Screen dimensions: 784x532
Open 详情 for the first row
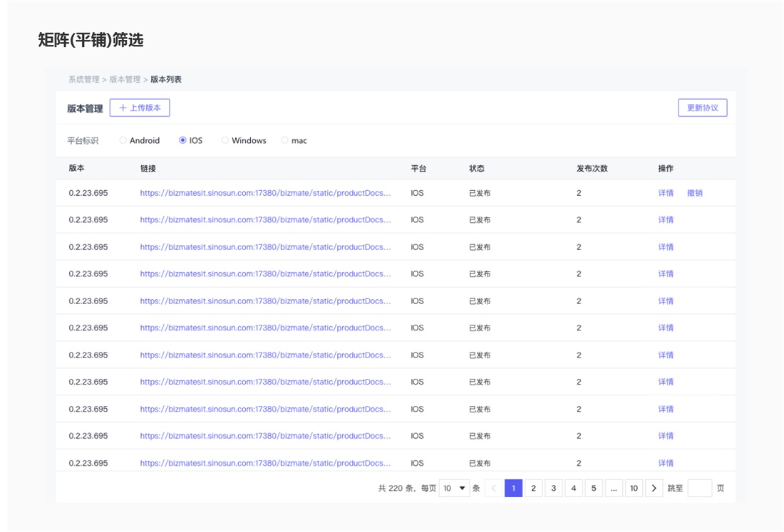point(666,193)
